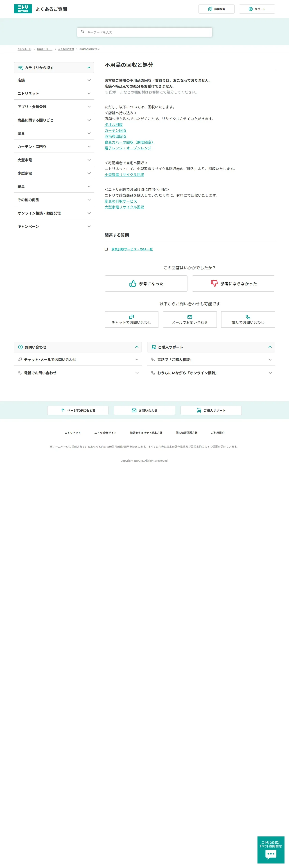Click the phone icon beside 電話で「ご購入相談」
The width and height of the screenshot is (289, 868).
153,360
